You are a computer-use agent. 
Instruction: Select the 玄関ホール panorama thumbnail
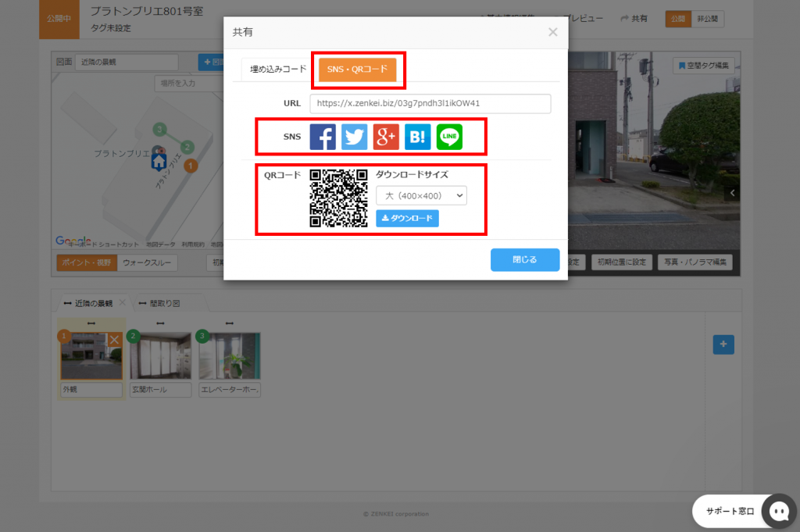[160, 356]
